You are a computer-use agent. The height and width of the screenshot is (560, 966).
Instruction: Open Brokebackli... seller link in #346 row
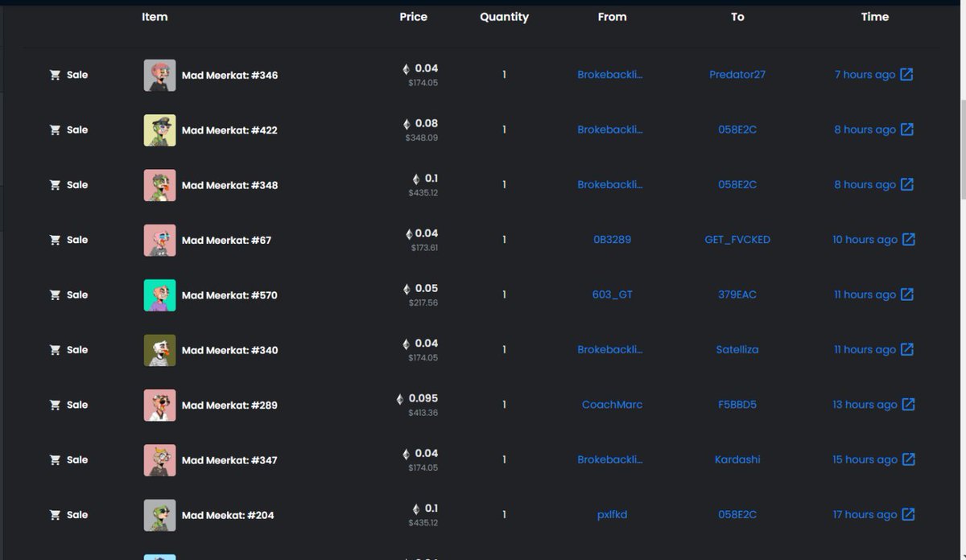[610, 75]
